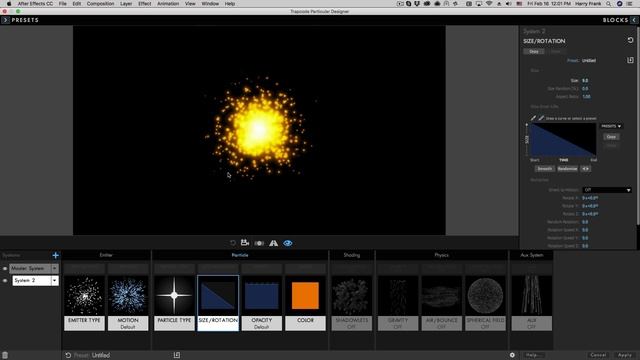Edit Rotation Speed X value
This screenshot has width=640, height=360.
click(x=585, y=230)
